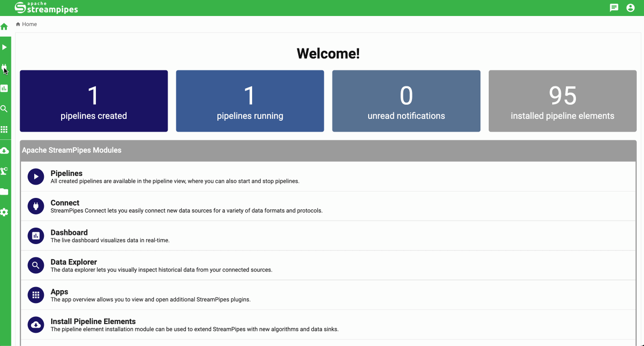Open Settings via sidebar gear icon
Viewport: 644px width, 346px height.
coord(5,212)
